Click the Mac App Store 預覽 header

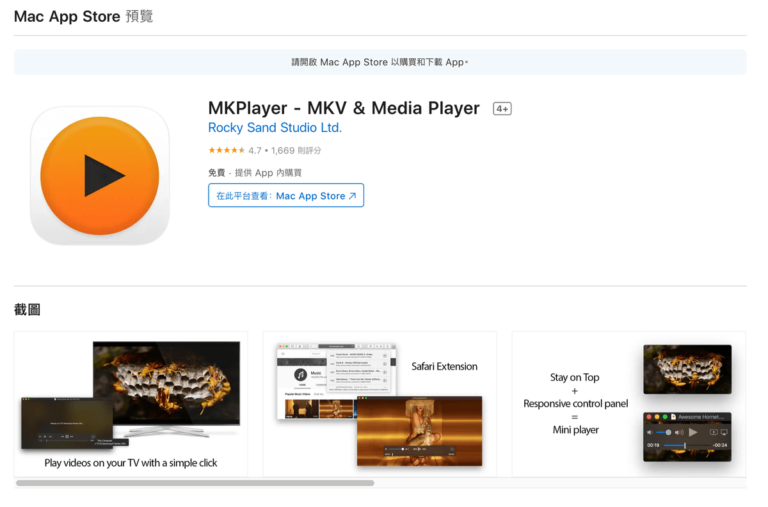click(x=83, y=16)
